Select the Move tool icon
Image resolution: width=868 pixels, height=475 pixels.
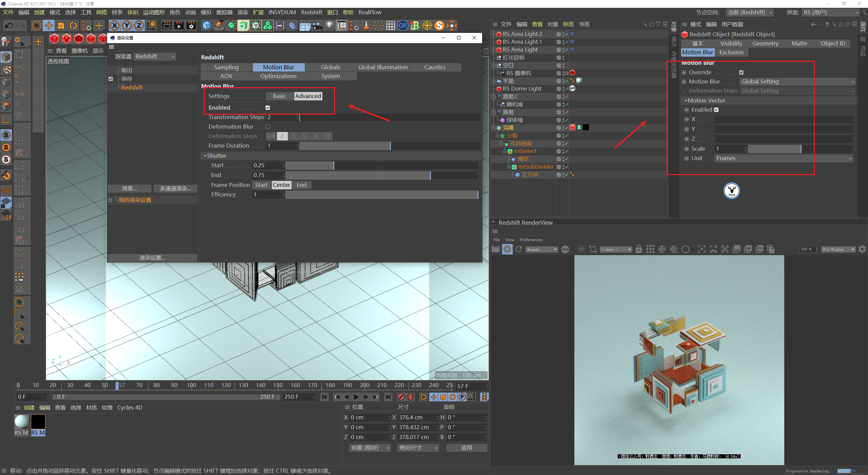pyautogui.click(x=49, y=25)
